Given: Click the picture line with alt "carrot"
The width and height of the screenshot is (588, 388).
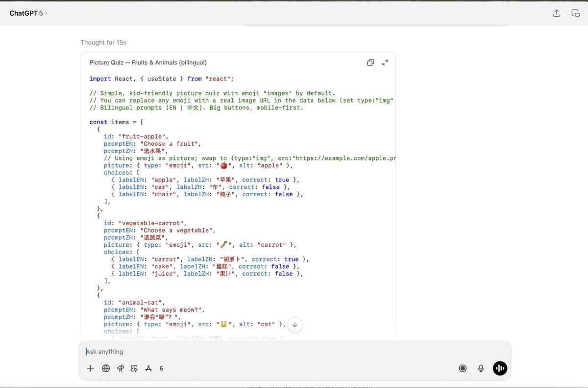Looking at the screenshot, I should pyautogui.click(x=200, y=245).
